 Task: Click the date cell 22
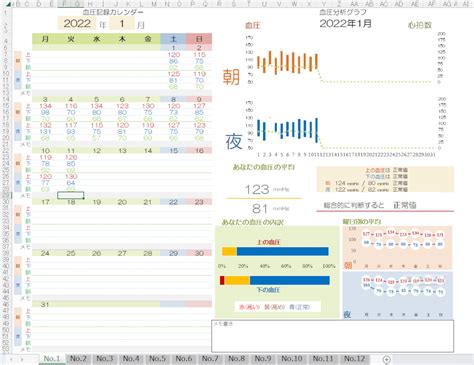(173, 202)
